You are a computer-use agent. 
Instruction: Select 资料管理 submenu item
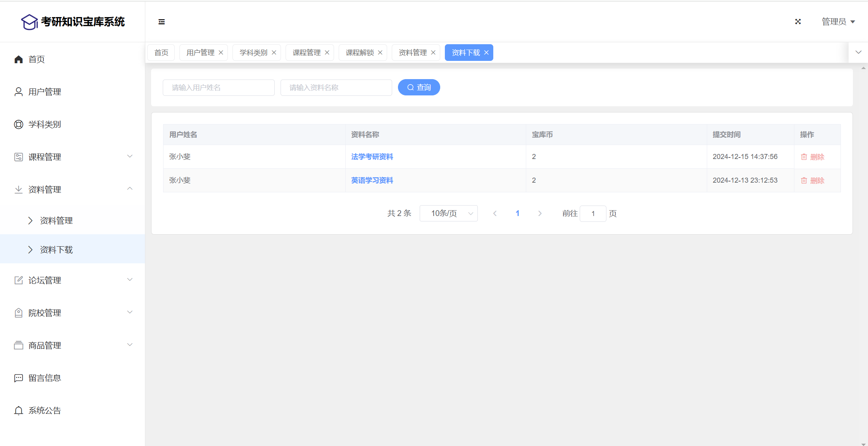point(56,221)
